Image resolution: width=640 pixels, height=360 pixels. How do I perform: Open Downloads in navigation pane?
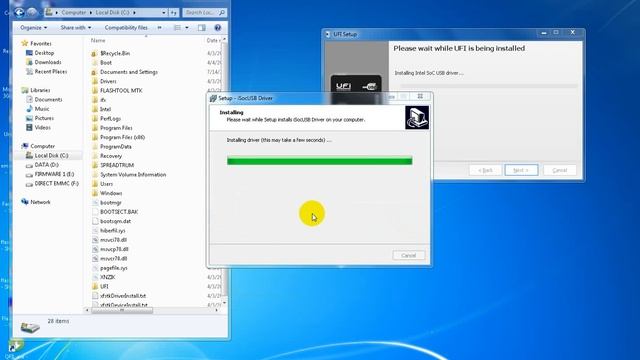[47, 62]
